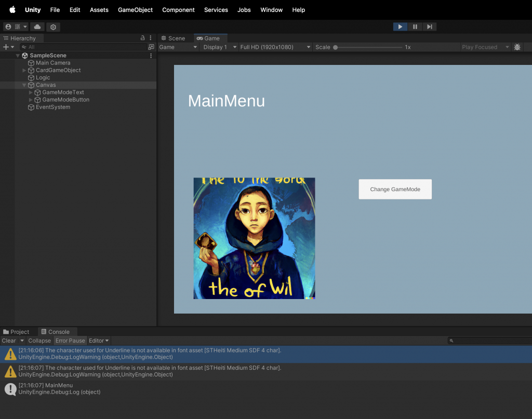532x419 pixels.
Task: Select SampleScene in the Hierarchy
Action: (48, 55)
